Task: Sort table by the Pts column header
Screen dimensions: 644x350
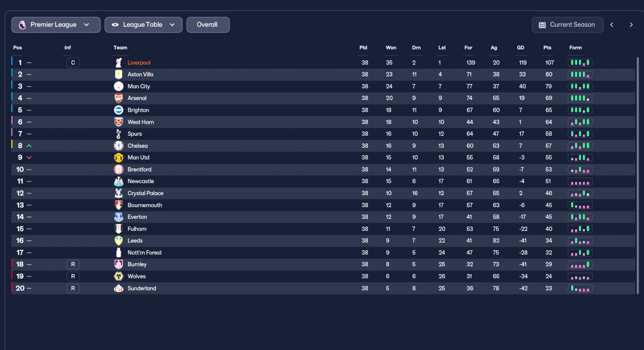Action: click(x=547, y=48)
